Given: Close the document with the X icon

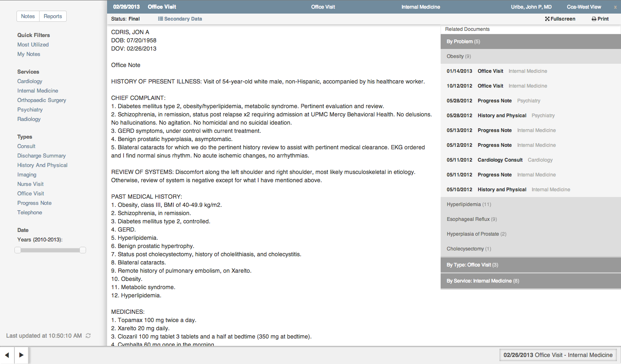Looking at the screenshot, I should (615, 7).
